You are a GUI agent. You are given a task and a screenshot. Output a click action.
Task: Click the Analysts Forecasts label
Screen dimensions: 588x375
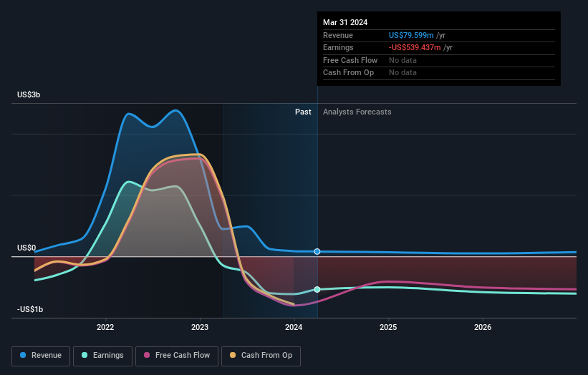pos(357,112)
